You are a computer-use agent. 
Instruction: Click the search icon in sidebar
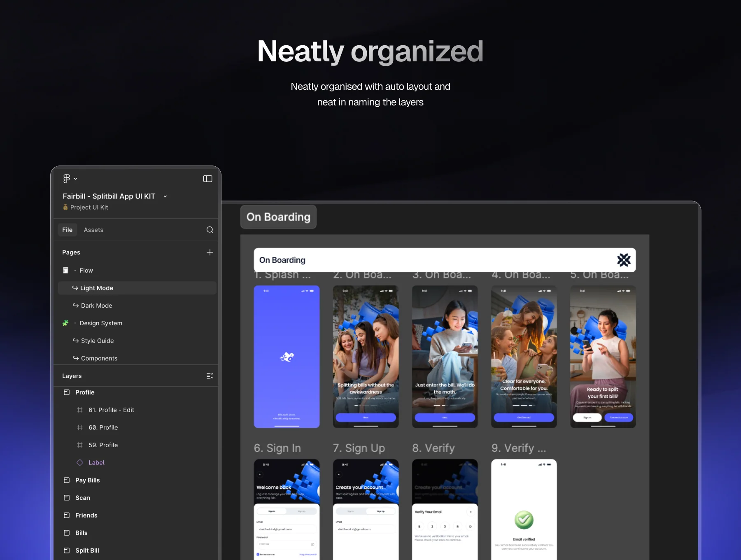(210, 230)
